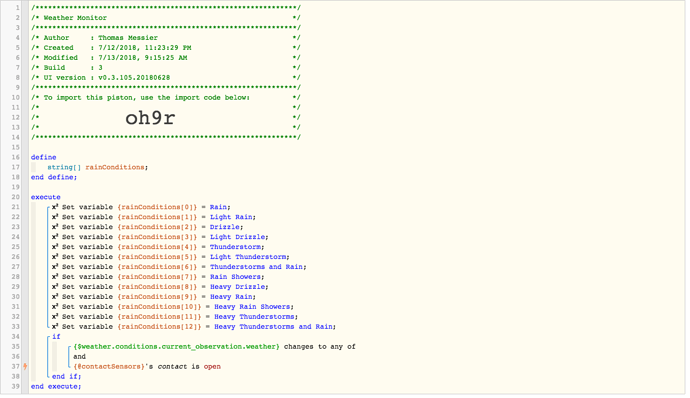Image resolution: width=690 pixels, height=398 pixels.
Task: Click x² icon beside rainConditions[10] statement
Action: click(x=55, y=307)
